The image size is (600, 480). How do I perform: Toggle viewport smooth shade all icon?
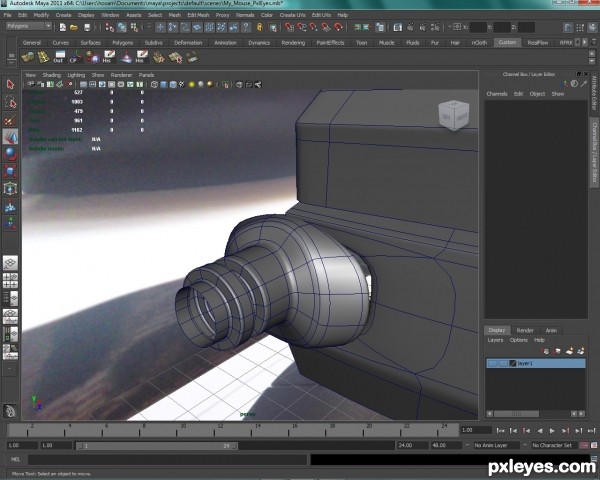point(164,85)
